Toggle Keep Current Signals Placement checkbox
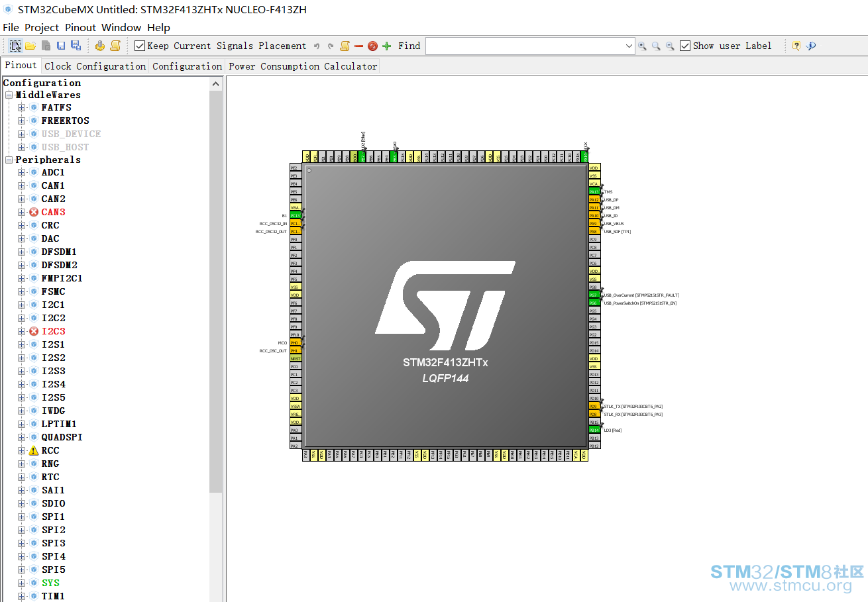The height and width of the screenshot is (602, 868). (140, 46)
